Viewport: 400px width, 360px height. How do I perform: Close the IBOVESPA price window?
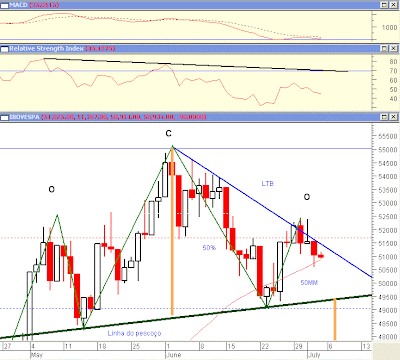tap(394, 117)
